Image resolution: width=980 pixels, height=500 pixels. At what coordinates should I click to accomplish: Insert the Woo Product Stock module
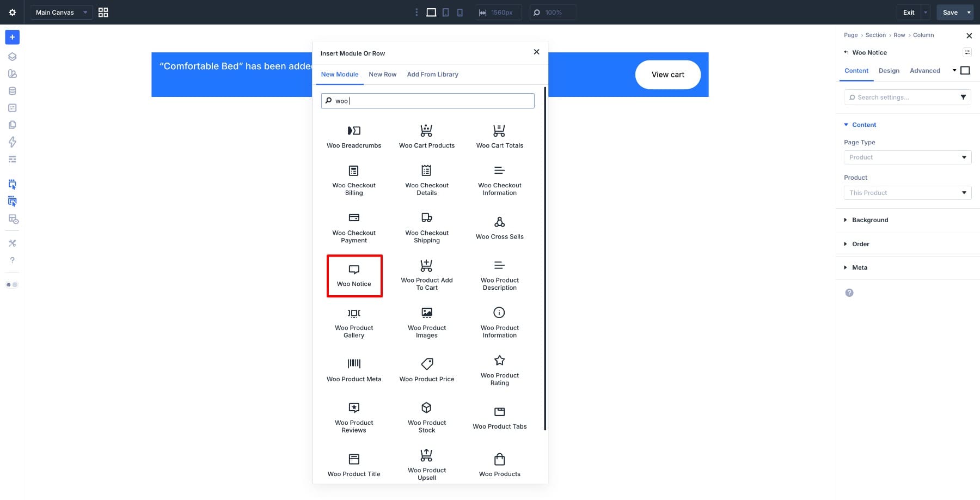click(x=427, y=418)
